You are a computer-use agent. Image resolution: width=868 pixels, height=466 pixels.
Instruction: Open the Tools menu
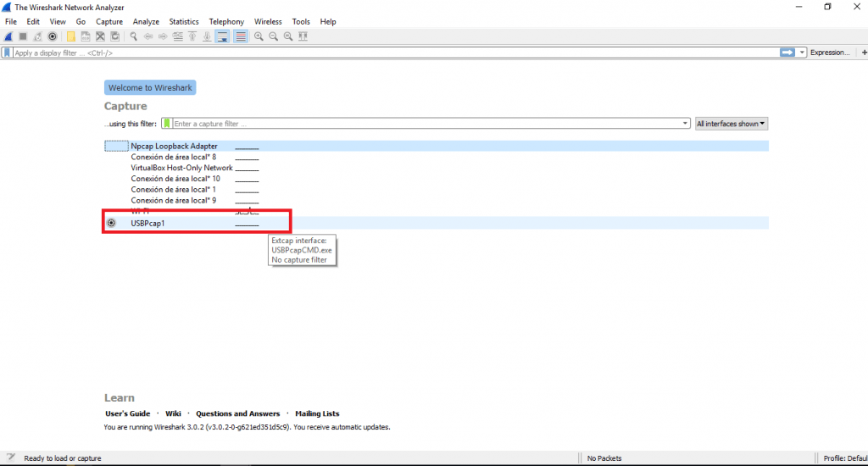301,21
